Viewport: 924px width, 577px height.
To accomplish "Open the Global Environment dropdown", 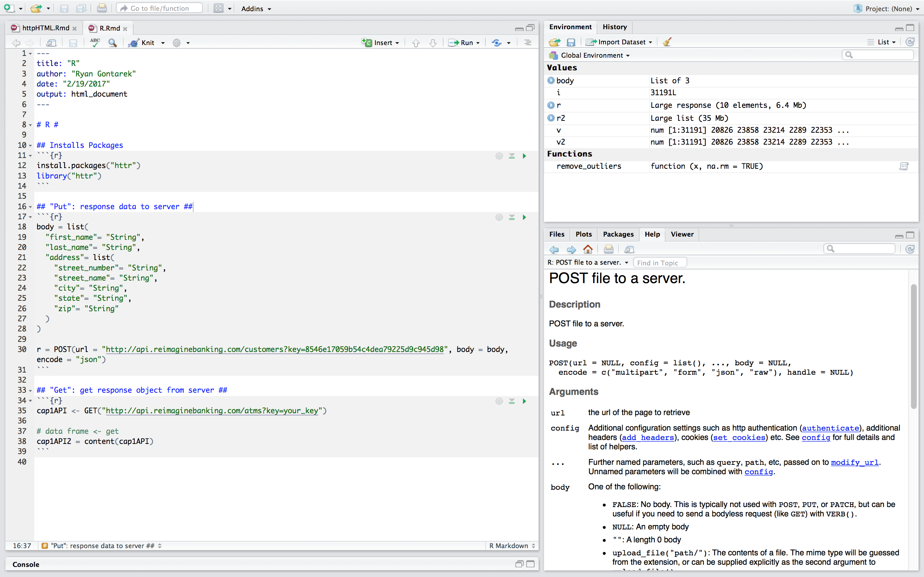I will (594, 55).
